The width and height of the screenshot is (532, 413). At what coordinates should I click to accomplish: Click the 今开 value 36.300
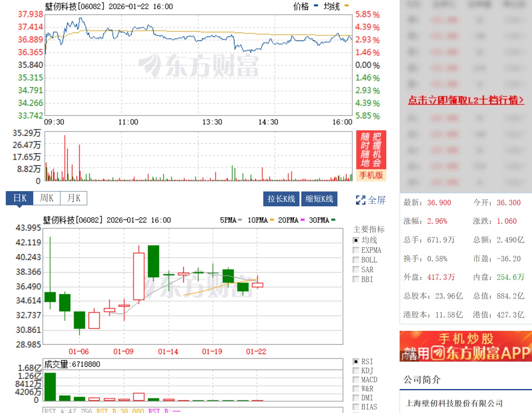pyautogui.click(x=508, y=203)
